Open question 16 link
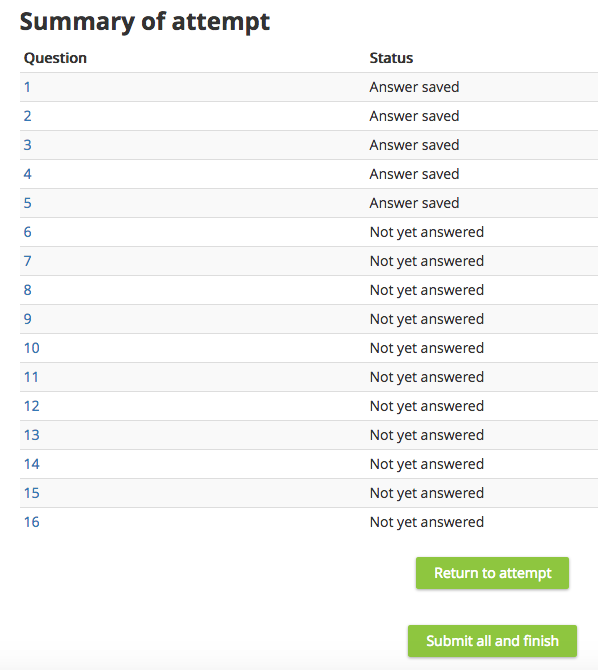Screen dimensions: 598x670 (x=32, y=522)
